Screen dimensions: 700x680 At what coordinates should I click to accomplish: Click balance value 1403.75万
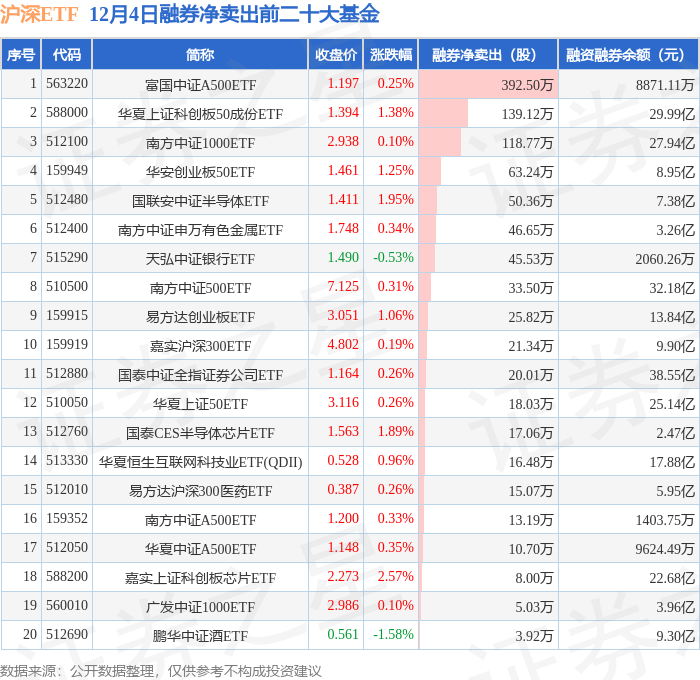665,520
